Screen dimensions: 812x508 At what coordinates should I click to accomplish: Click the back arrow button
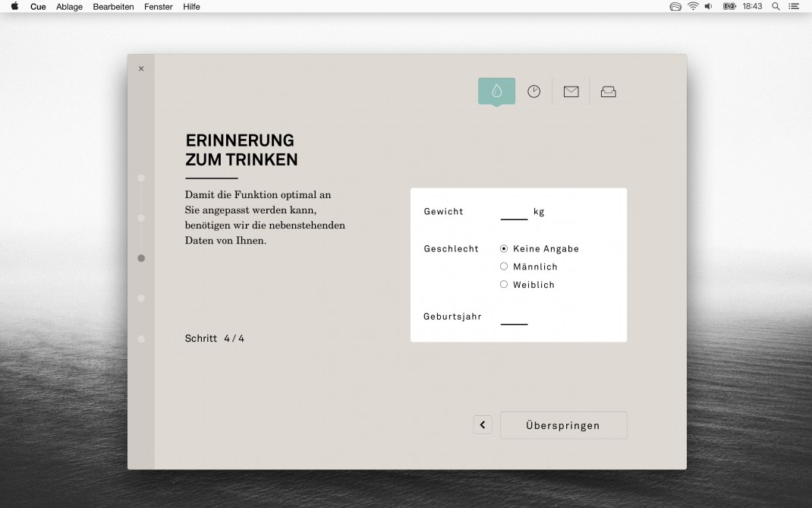(483, 425)
